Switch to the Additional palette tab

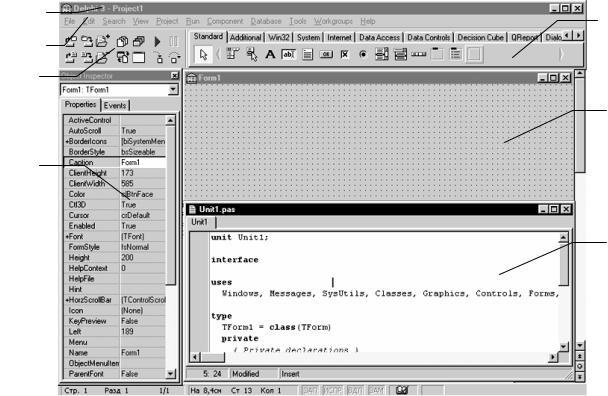pos(245,38)
